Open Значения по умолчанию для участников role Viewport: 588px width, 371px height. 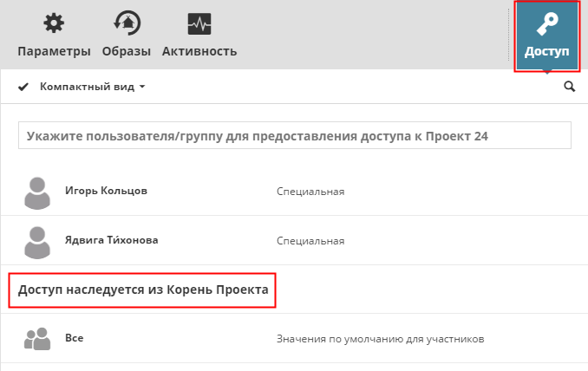pyautogui.click(x=380, y=339)
